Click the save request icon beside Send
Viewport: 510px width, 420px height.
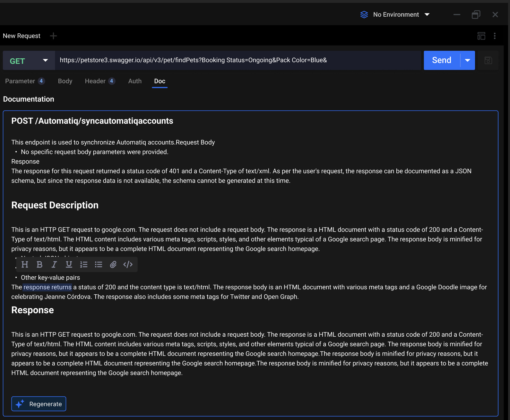488,60
